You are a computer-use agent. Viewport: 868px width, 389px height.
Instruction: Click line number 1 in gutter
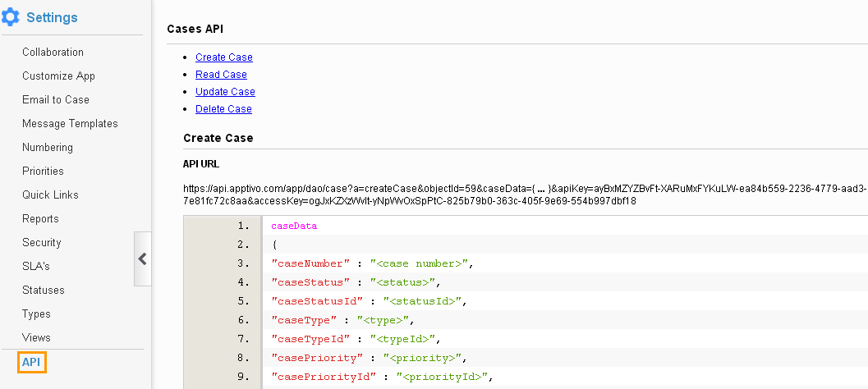coord(243,226)
